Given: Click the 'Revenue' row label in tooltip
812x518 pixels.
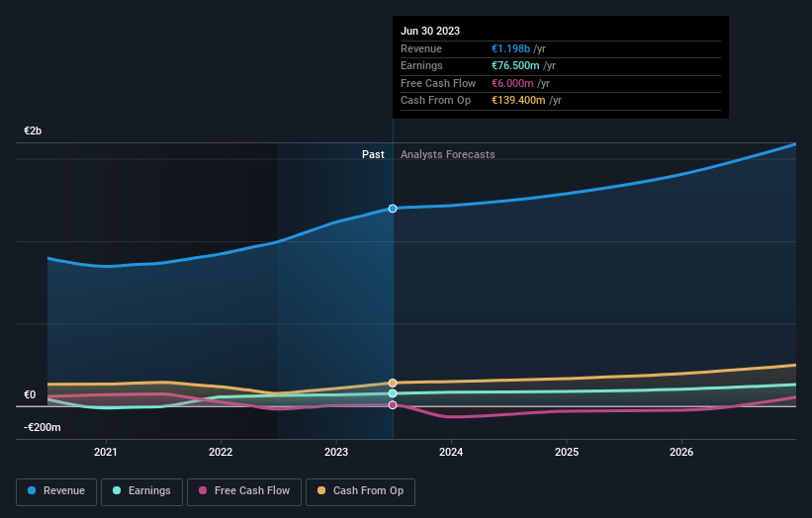Looking at the screenshot, I should pos(421,48).
